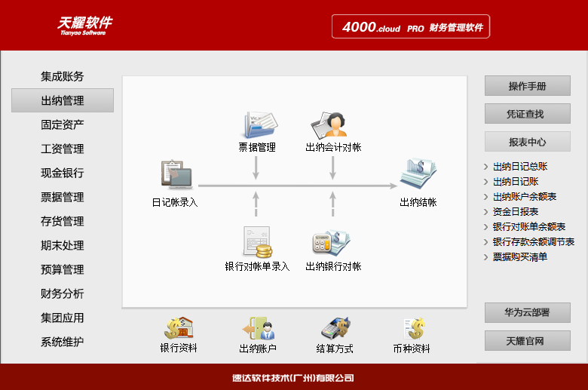Viewport: 588px width, 390px height.
Task: Click the 凭证查找 button
Action: click(527, 114)
